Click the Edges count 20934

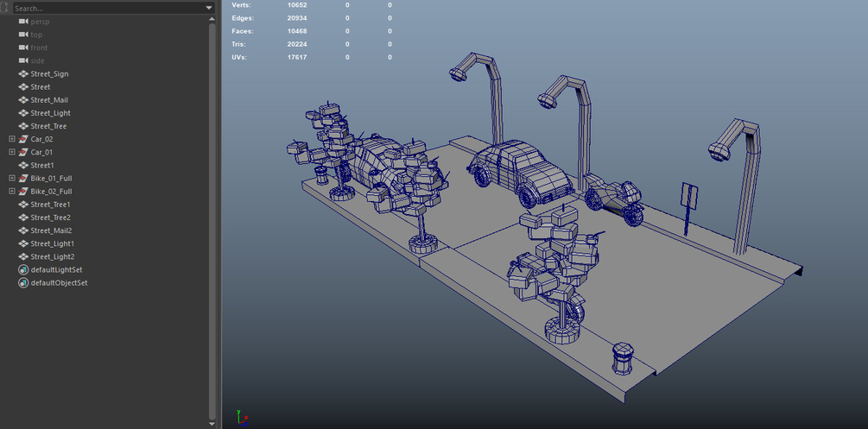[297, 18]
